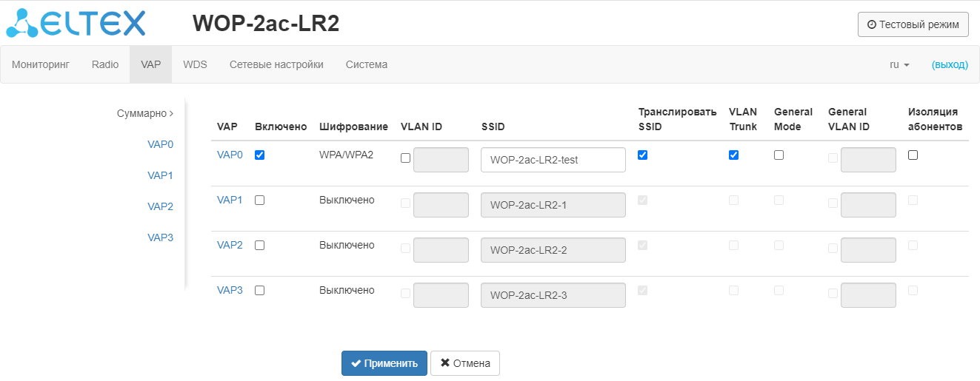980x381 pixels.
Task: Click the Применить apply button
Action: pyautogui.click(x=384, y=363)
